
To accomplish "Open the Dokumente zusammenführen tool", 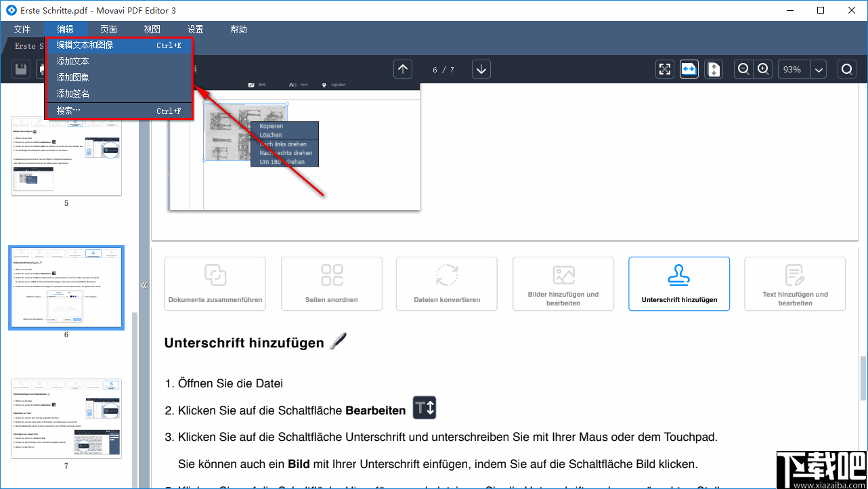I will point(215,284).
